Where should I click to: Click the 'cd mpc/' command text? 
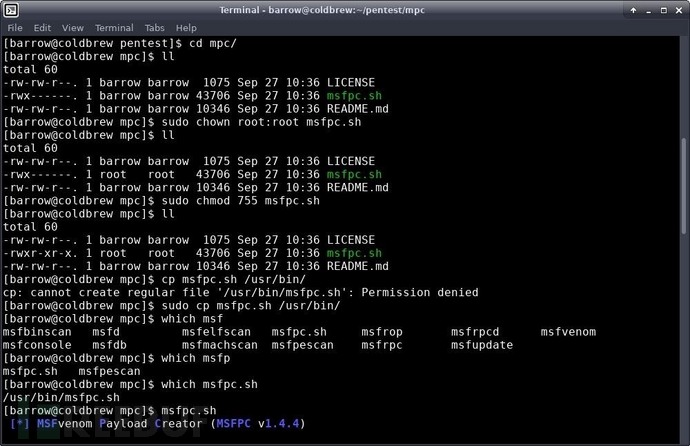tap(213, 43)
